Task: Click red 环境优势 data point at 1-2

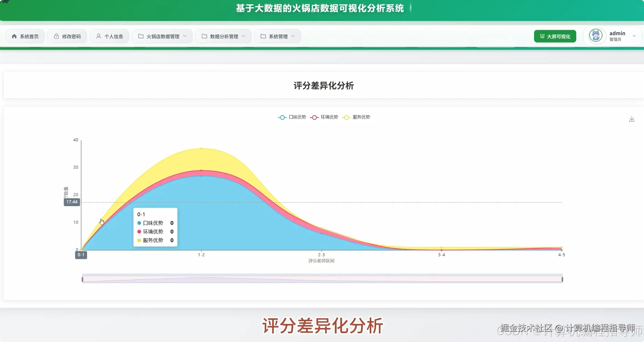Action: pos(201,170)
